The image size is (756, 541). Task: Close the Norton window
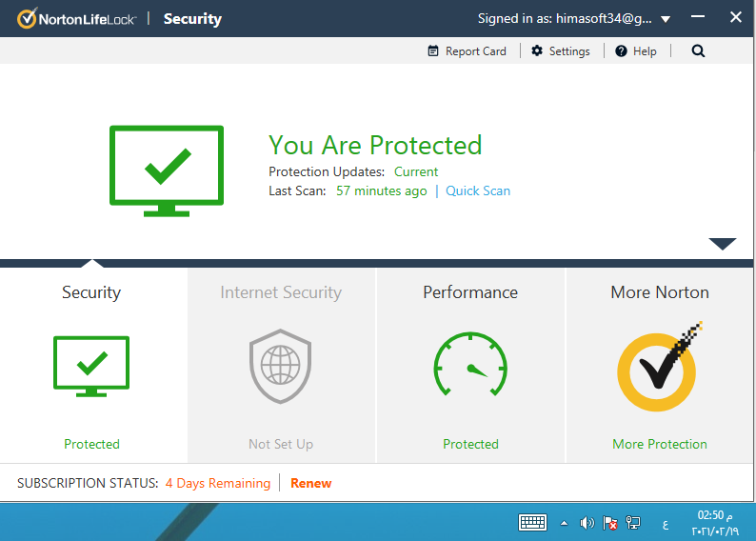coord(736,17)
